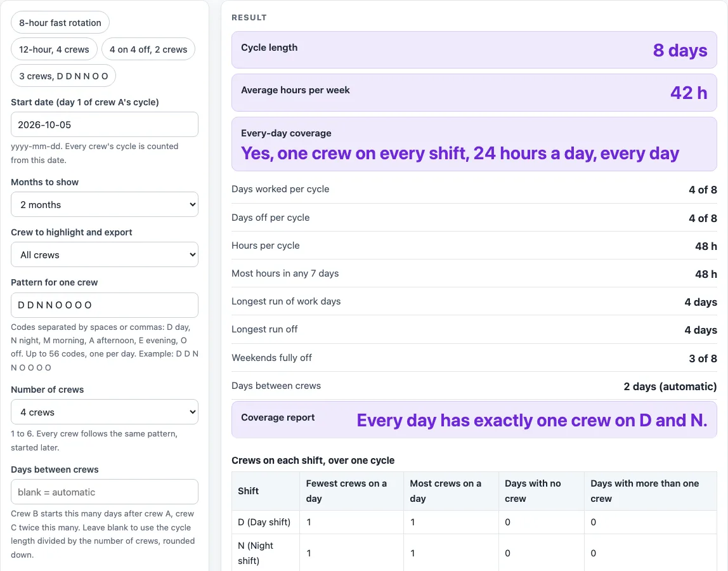The height and width of the screenshot is (571, 728).
Task: Click the "Cycle length" label
Action: tap(270, 48)
